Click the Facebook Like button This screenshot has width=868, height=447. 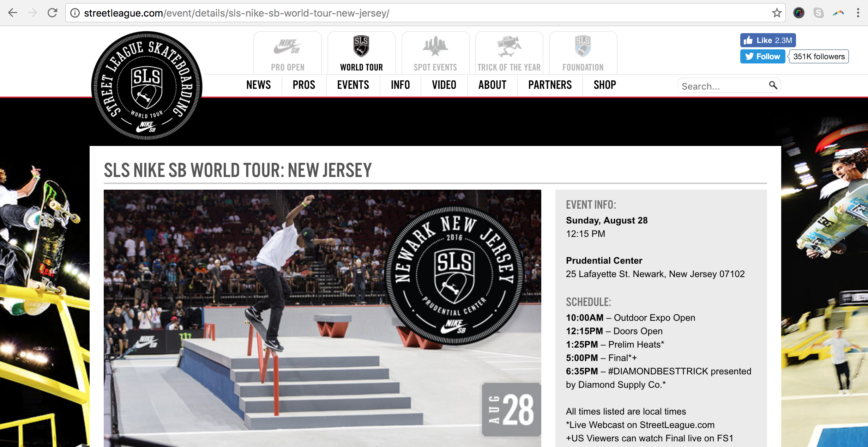768,40
